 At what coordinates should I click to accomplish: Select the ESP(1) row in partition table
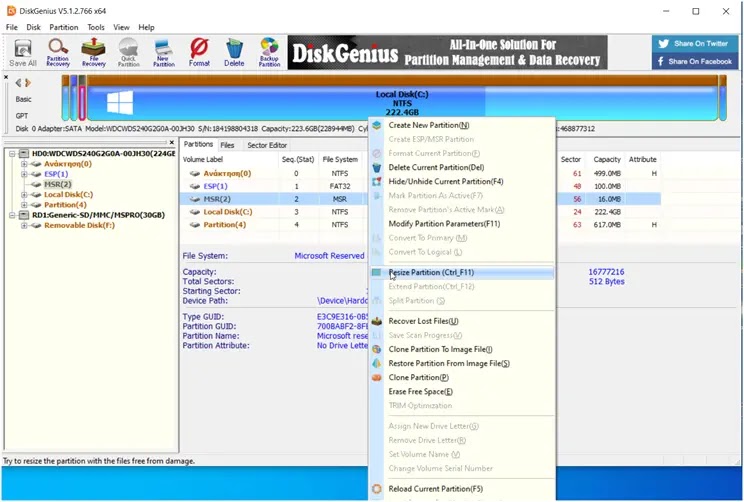(x=420, y=186)
